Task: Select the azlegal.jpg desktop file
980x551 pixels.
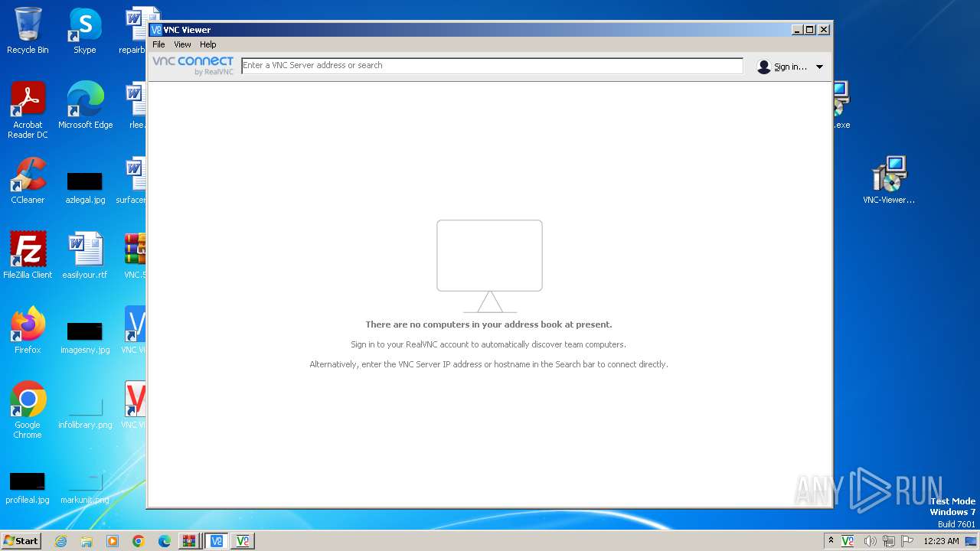Action: coord(85,187)
